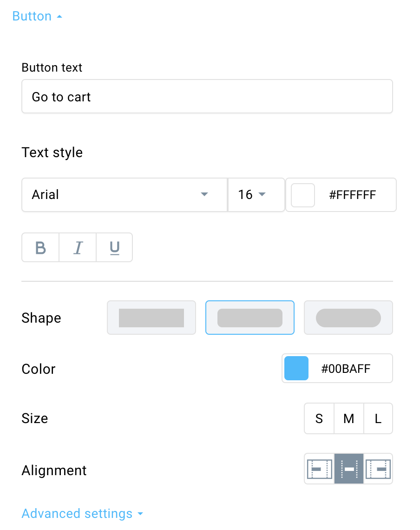This screenshot has height=530, width=420.
Task: Open the blue button color swatch
Action: click(296, 368)
